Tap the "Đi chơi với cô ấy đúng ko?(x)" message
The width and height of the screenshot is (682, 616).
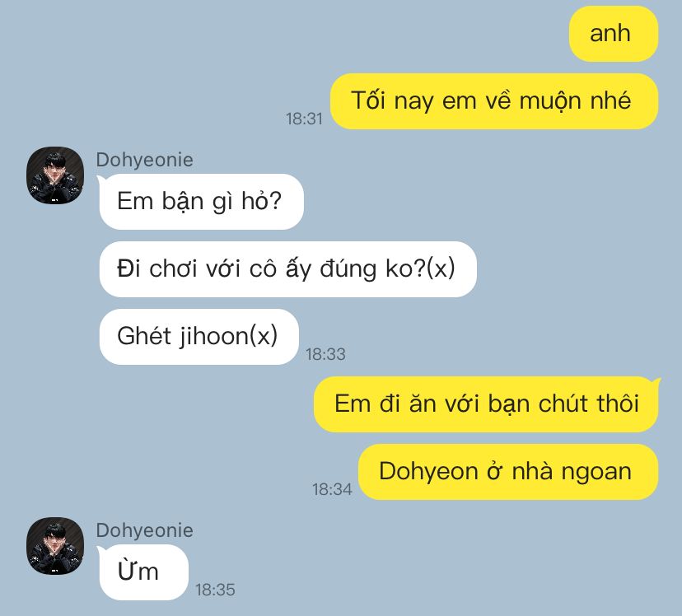tap(288, 269)
